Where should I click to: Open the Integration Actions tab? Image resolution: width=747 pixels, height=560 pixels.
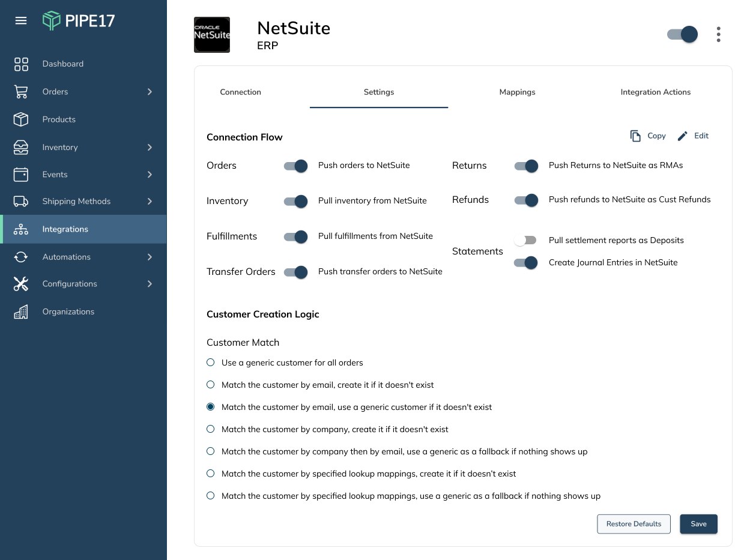pos(655,92)
